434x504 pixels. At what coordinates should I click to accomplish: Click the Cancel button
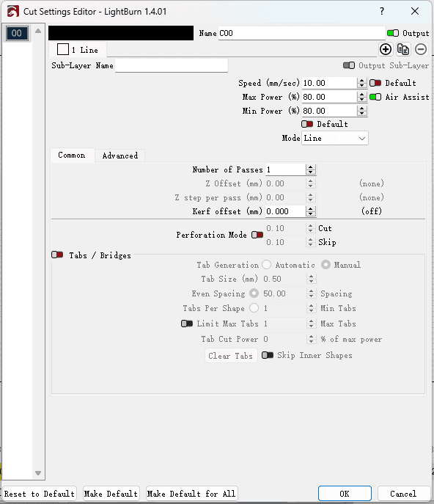pyautogui.click(x=404, y=494)
